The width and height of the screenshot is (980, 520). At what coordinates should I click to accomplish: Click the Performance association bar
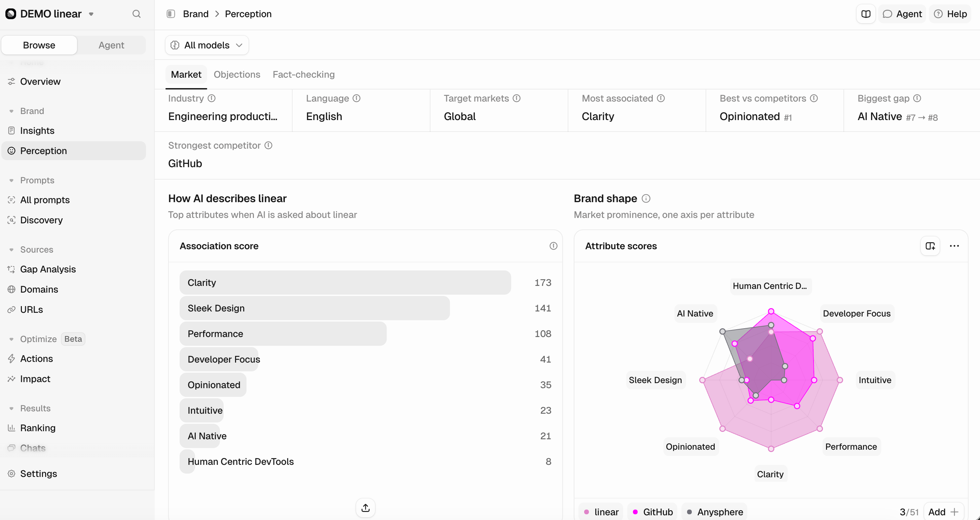coord(283,334)
